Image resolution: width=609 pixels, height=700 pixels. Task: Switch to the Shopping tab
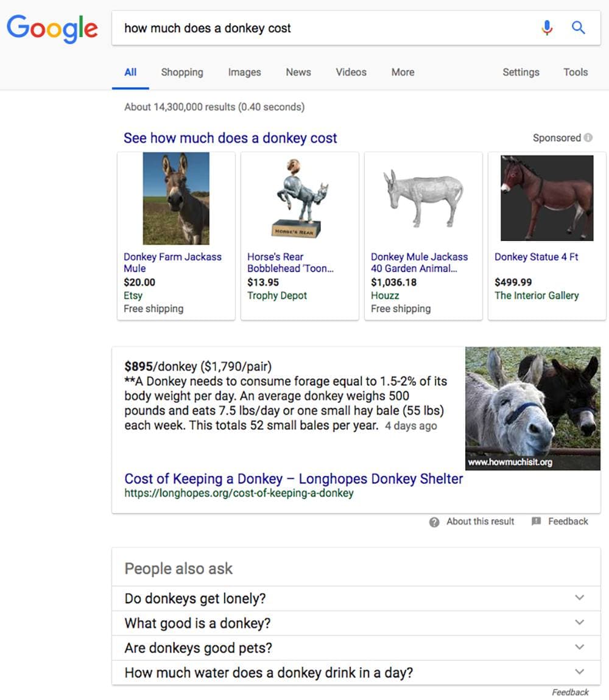(x=182, y=72)
